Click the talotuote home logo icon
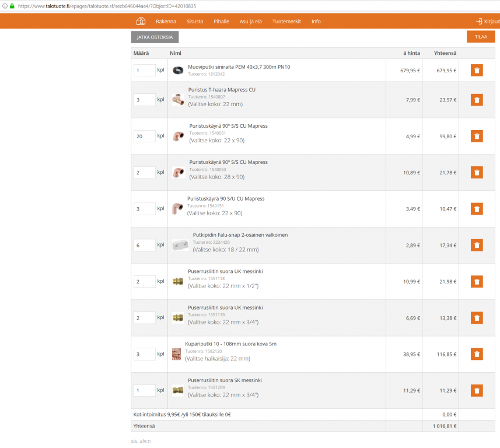 point(141,22)
